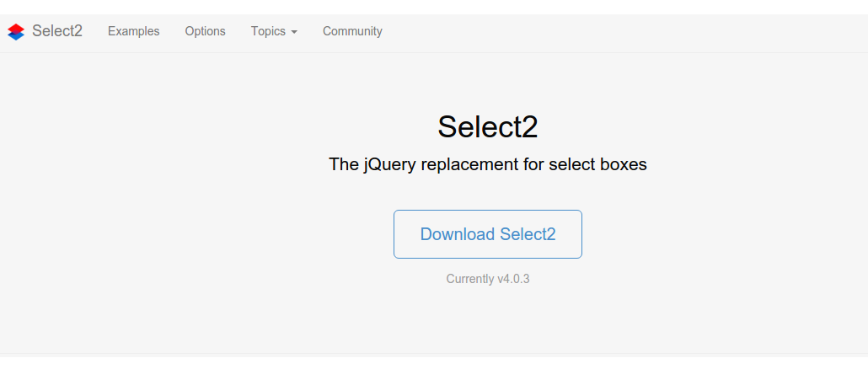Image resolution: width=868 pixels, height=369 pixels.
Task: Click the jQuery replacement tagline text
Action: [x=487, y=164]
